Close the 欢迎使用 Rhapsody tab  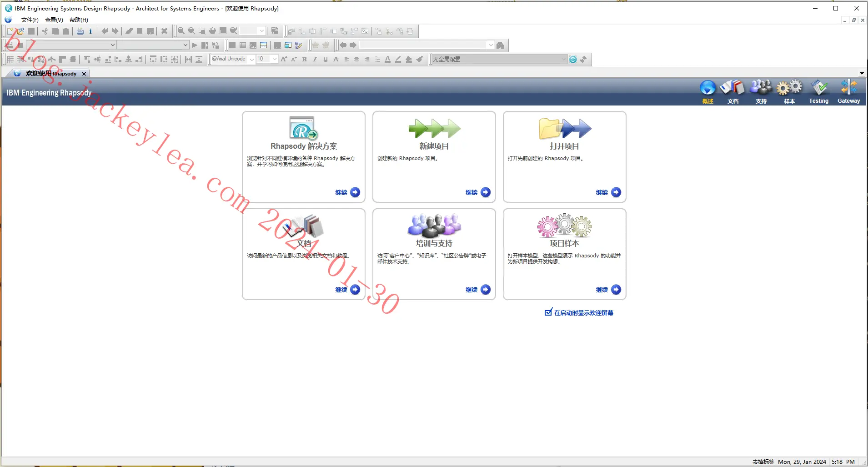coord(84,74)
